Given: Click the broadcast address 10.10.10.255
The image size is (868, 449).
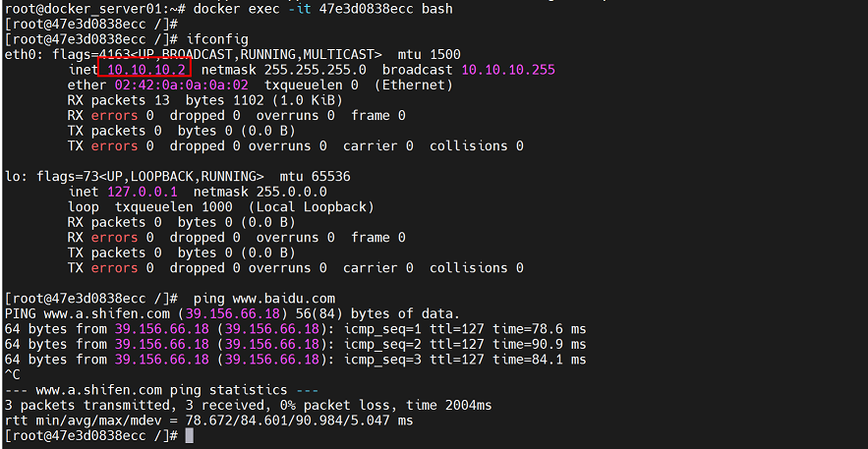Looking at the screenshot, I should [x=507, y=70].
